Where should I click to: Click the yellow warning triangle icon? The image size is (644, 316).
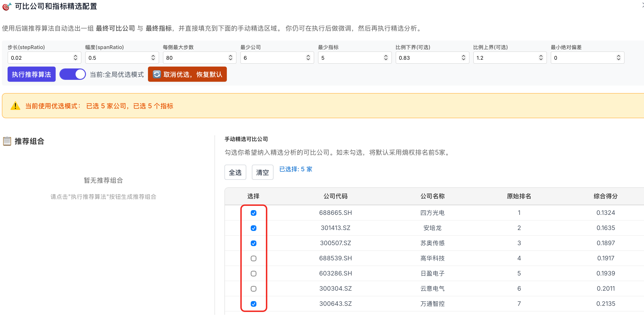click(x=15, y=106)
